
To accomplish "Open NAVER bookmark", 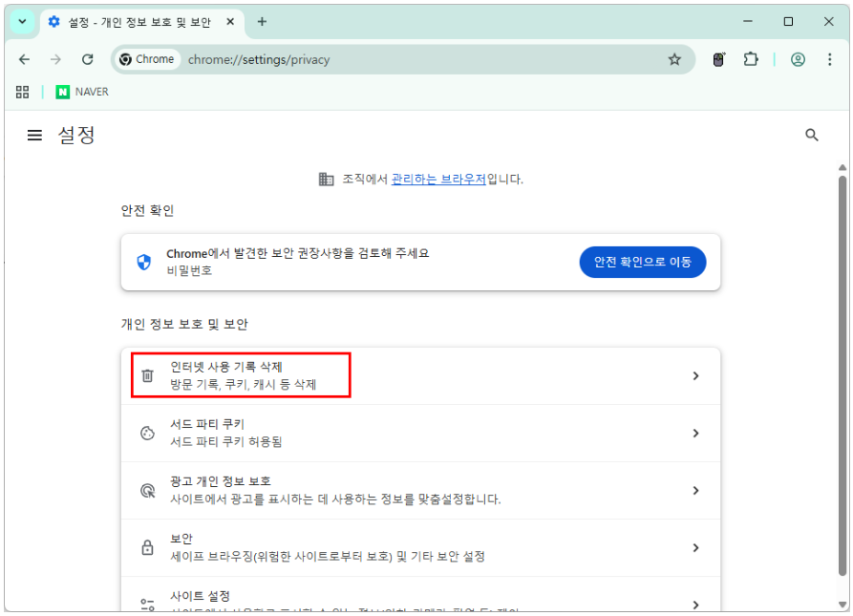I will click(82, 92).
